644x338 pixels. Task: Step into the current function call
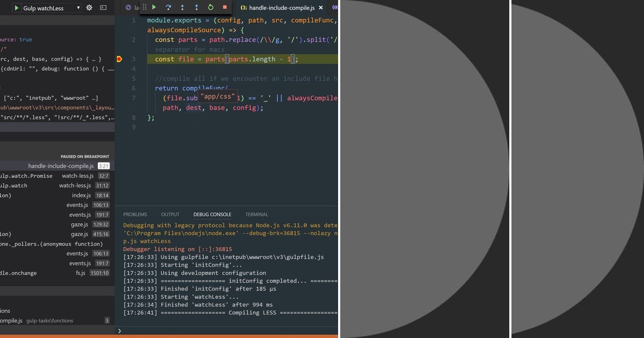(x=182, y=7)
